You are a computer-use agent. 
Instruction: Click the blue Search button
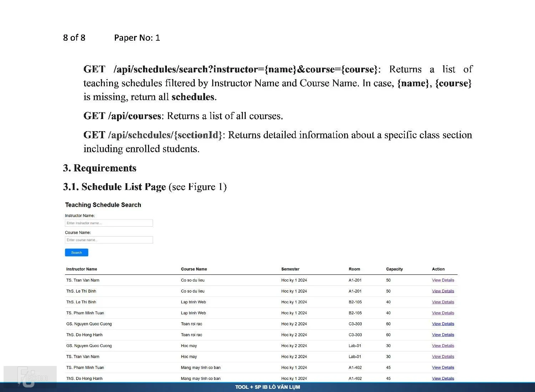tap(76, 253)
